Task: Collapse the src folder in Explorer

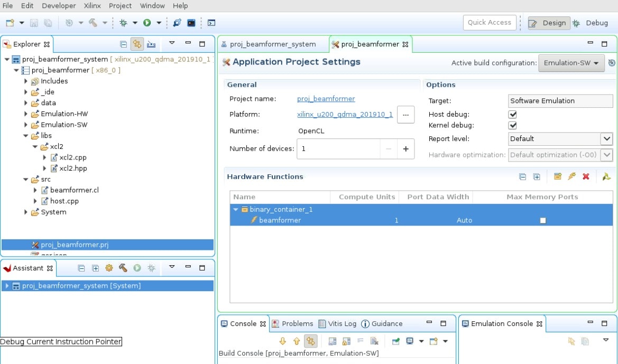Action: click(x=26, y=179)
